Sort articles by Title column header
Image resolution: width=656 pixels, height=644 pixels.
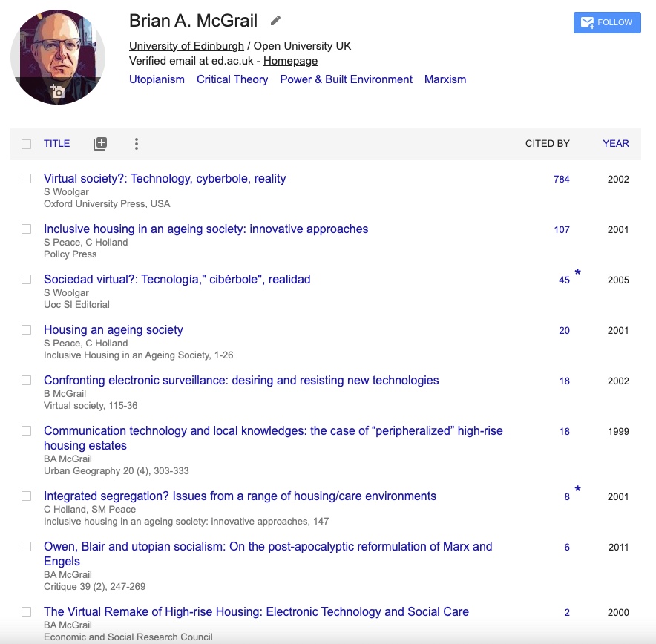56,144
